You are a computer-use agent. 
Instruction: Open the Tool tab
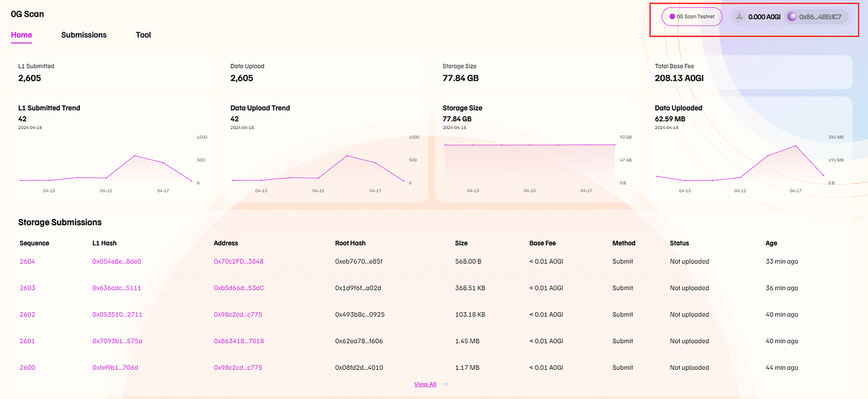click(143, 35)
